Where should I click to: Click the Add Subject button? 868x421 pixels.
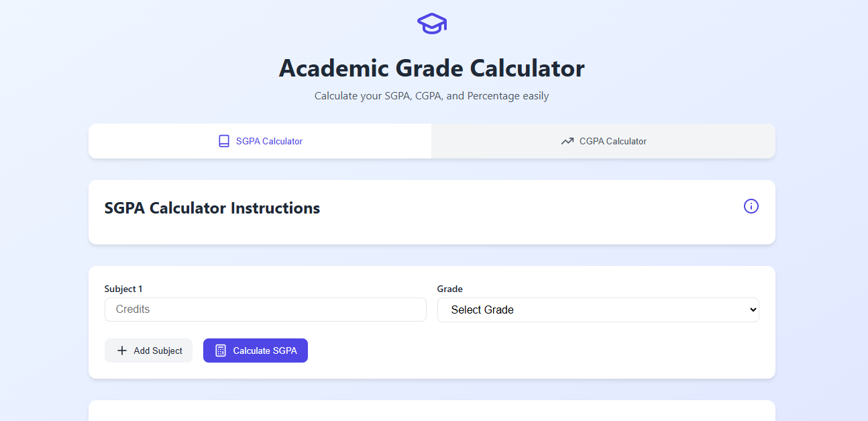pos(148,350)
